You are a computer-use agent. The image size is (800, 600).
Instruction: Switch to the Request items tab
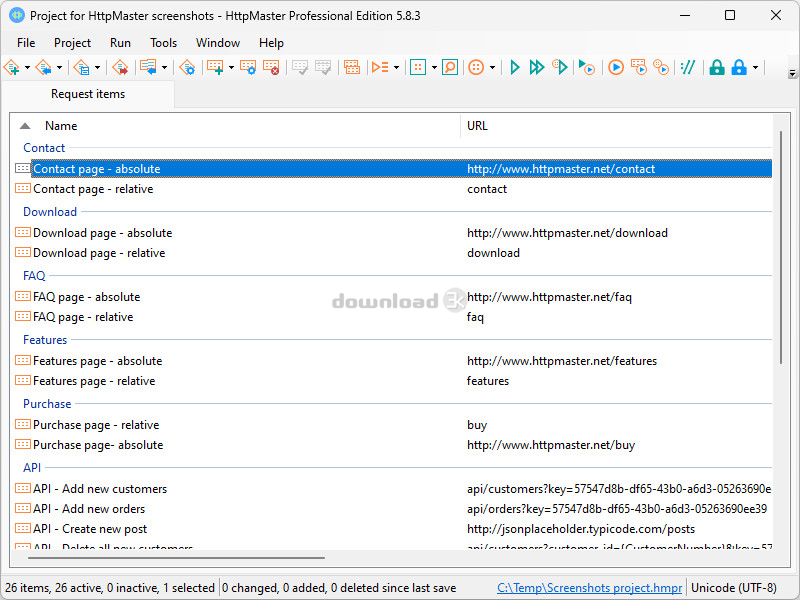point(88,94)
